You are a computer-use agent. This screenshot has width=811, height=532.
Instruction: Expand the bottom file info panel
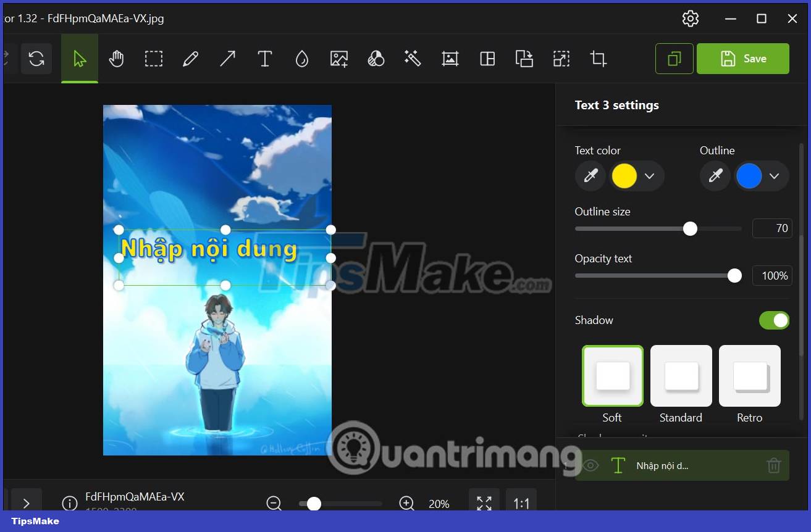pyautogui.click(x=27, y=503)
